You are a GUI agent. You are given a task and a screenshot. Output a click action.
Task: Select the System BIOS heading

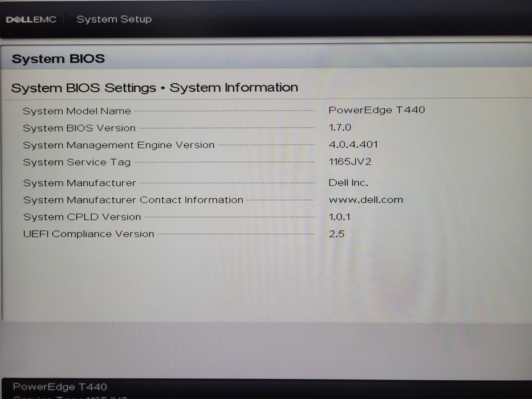58,59
